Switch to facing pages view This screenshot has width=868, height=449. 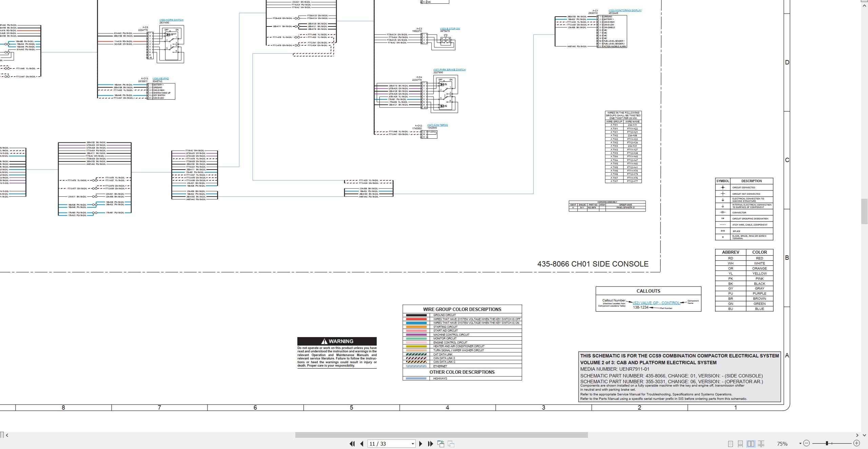tap(751, 444)
